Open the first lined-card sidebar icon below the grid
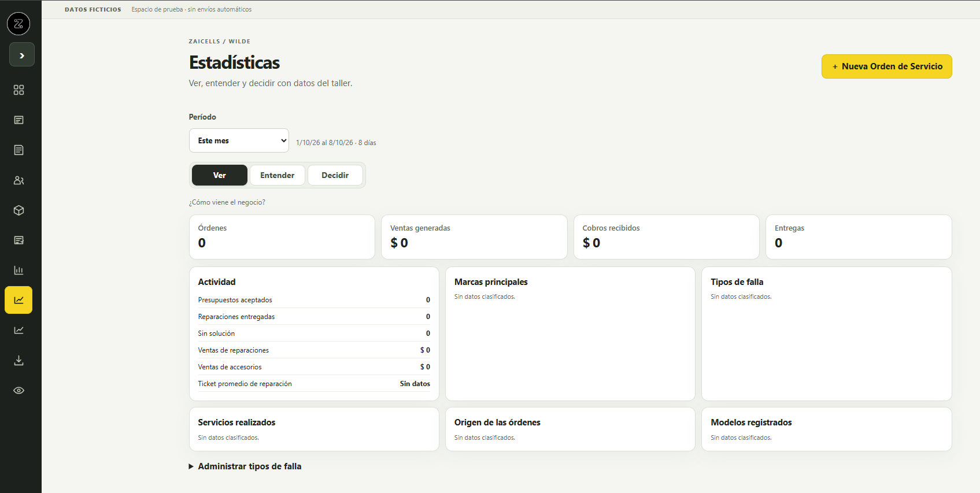This screenshot has width=980, height=493. (x=19, y=120)
